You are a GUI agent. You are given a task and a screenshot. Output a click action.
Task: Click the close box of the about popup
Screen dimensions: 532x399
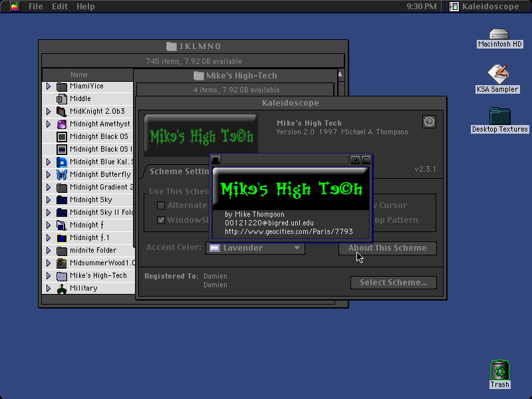coord(215,160)
